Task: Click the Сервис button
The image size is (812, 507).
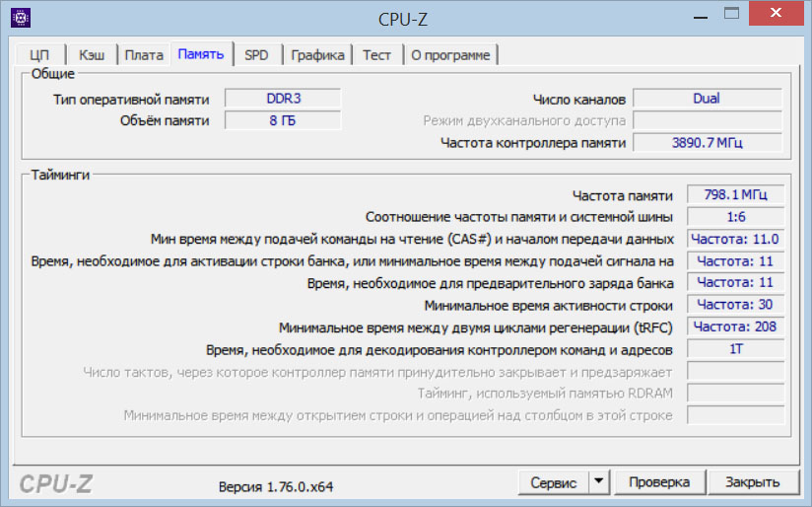Action: tap(553, 482)
